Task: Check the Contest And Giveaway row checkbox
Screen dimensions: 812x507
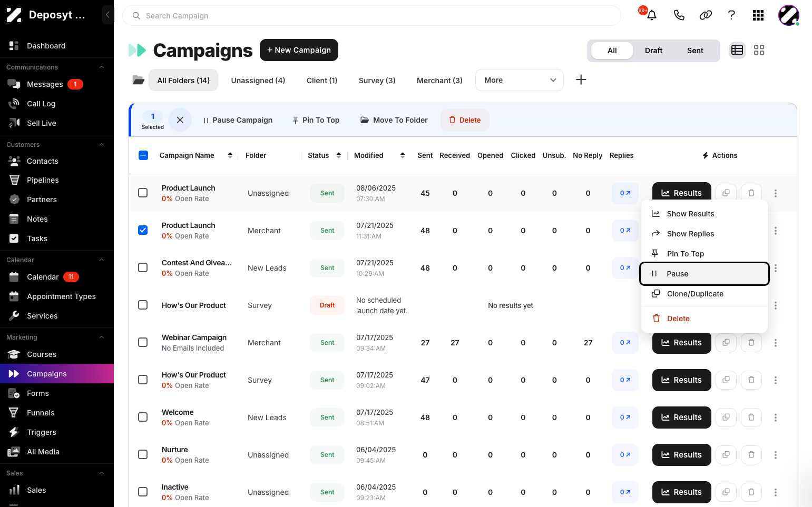Action: pos(143,267)
